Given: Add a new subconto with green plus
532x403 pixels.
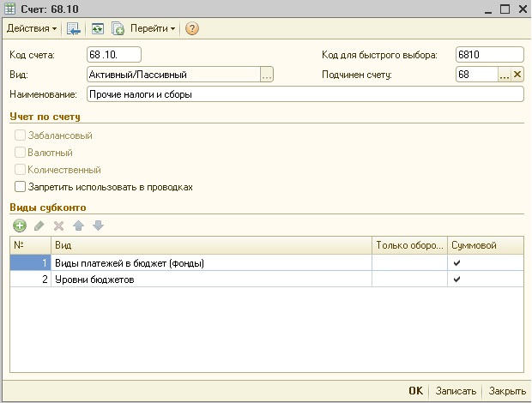Looking at the screenshot, I should click(x=20, y=226).
